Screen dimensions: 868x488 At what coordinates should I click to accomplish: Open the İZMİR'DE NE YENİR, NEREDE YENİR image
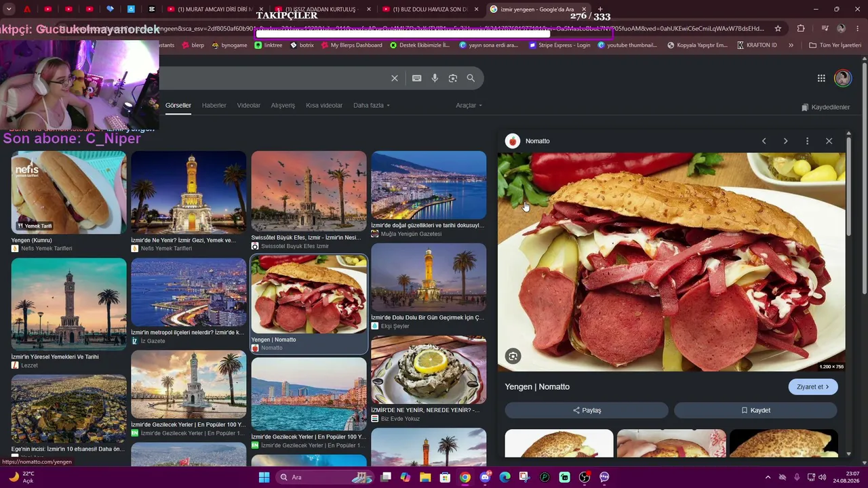429,370
